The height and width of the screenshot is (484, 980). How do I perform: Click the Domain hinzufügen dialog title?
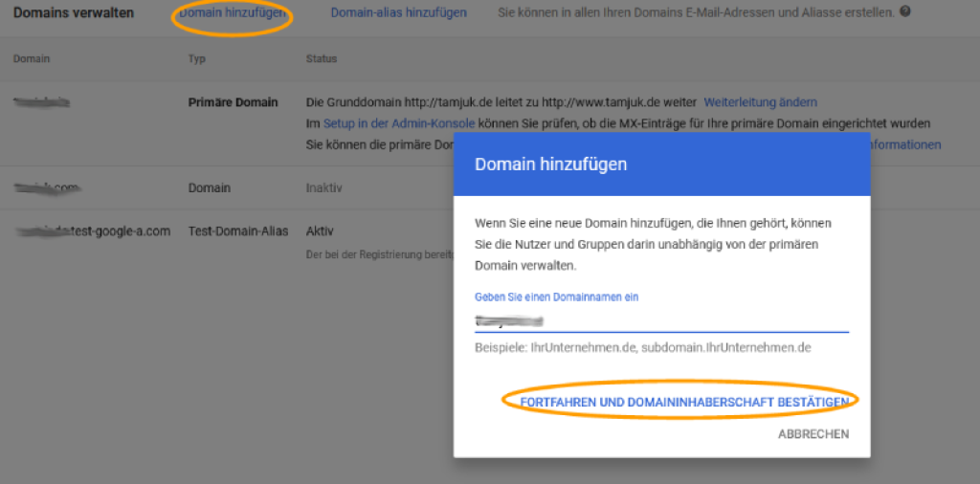[x=551, y=165]
